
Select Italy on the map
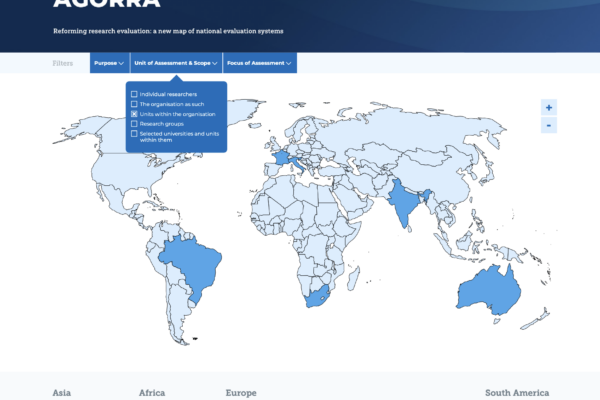tap(300, 166)
